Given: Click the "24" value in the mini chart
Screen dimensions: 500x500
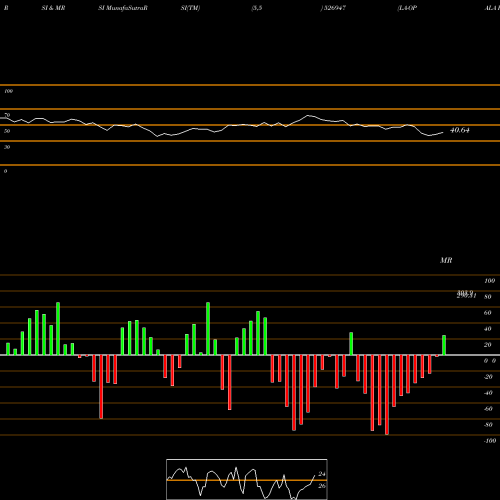Looking at the screenshot, I should 322,474.
